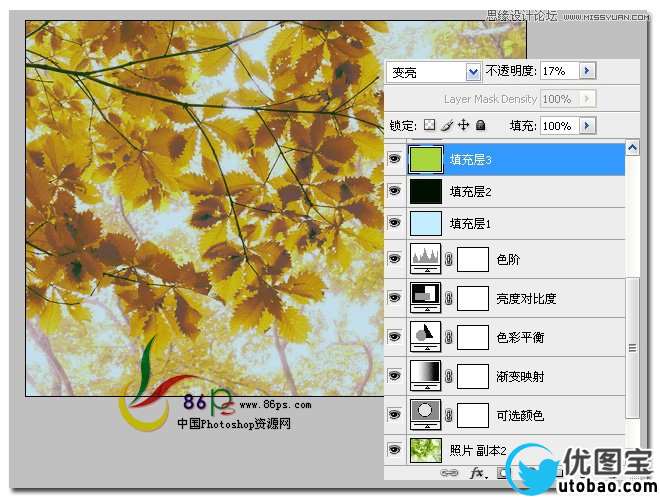Viewport: 660px width, 500px height.
Task: Select the 填充层2 layer name
Action: pos(470,191)
